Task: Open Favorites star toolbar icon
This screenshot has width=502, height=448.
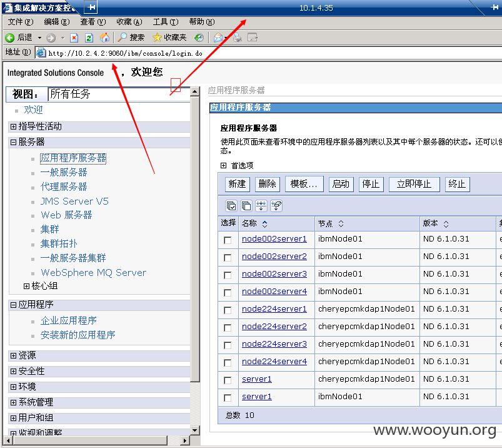Action: coord(157,38)
